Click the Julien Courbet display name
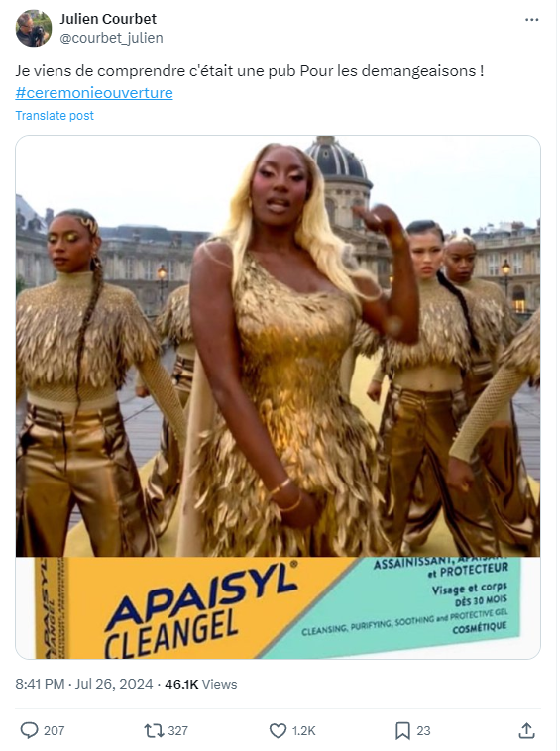Viewport: 560px width, 751px height. coord(108,19)
